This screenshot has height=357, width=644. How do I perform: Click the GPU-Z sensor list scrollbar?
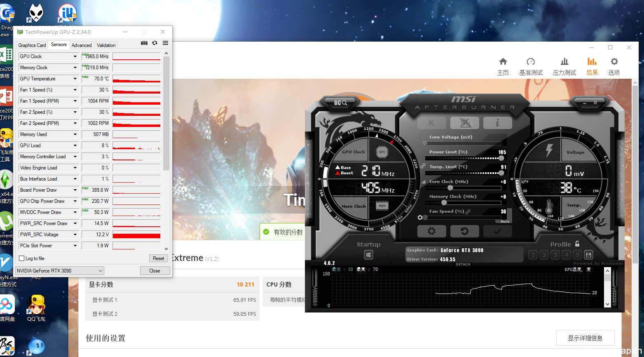coord(166,113)
